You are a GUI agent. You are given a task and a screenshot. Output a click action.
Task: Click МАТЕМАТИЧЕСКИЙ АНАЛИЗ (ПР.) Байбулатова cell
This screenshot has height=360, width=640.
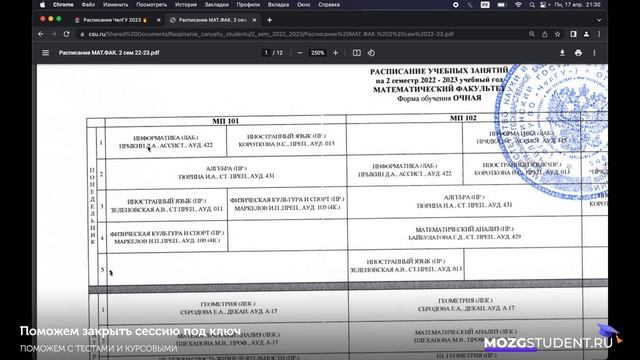tap(464, 233)
